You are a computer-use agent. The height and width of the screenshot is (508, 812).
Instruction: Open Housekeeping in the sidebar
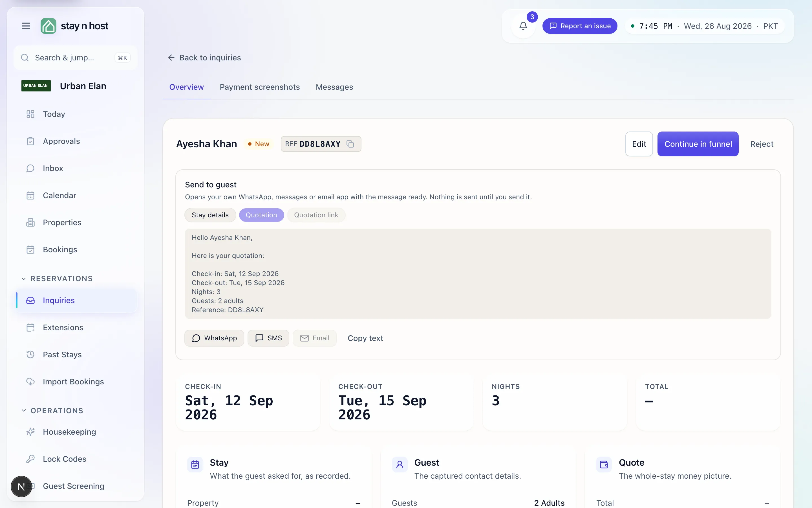(76, 432)
